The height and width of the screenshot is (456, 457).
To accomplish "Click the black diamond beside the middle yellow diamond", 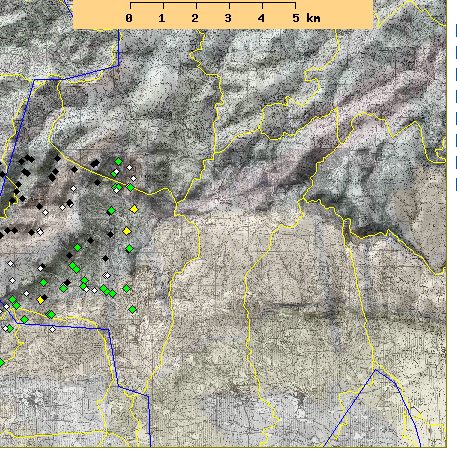I will click(111, 235).
